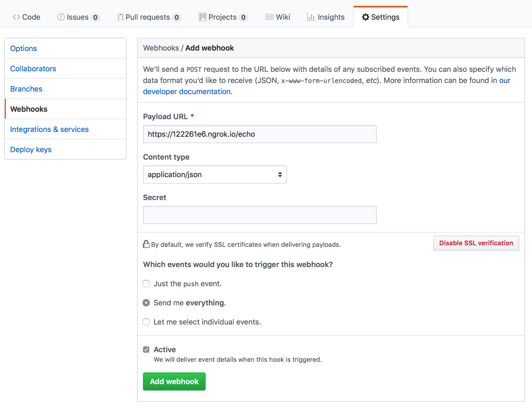
Task: Open the Content type dropdown
Action: [214, 174]
